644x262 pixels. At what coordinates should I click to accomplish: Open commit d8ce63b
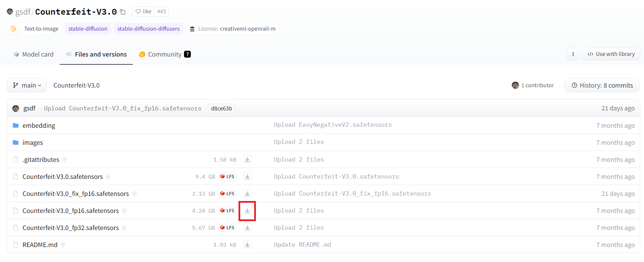pos(221,108)
